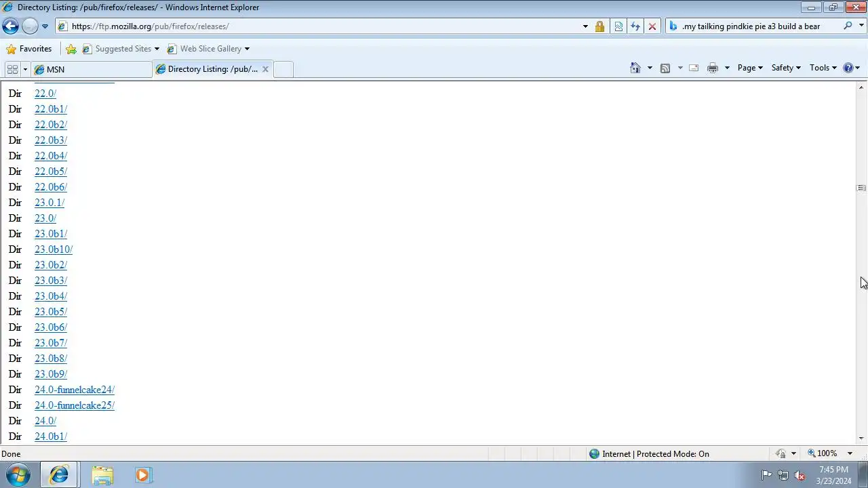Click Internet Explorer taskbar icon
Viewport: 868px width, 488px height.
tap(59, 475)
